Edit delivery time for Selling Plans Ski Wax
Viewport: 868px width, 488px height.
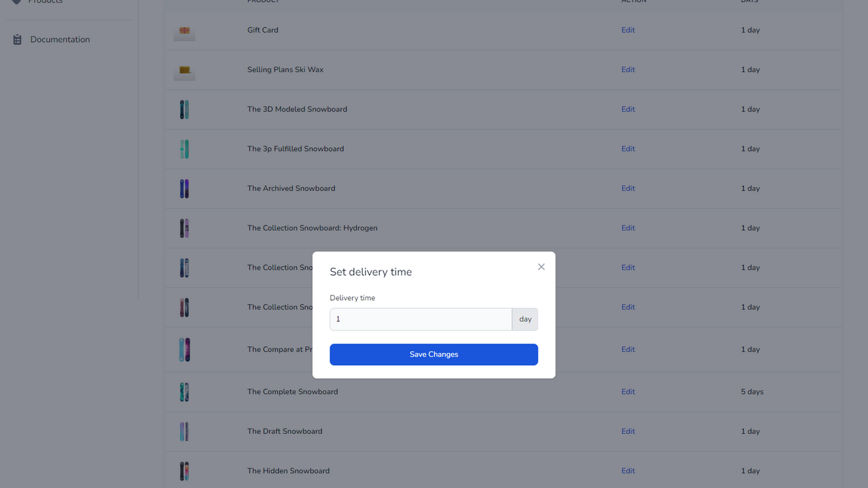(628, 70)
